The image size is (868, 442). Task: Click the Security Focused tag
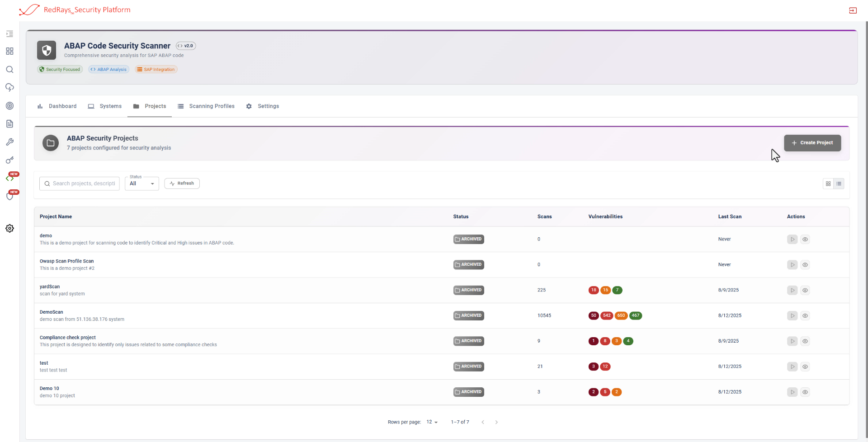tap(60, 69)
